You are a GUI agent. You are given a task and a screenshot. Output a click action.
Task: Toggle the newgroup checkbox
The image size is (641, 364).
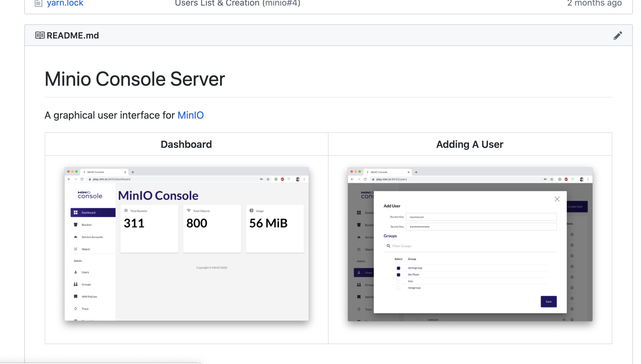click(x=398, y=288)
